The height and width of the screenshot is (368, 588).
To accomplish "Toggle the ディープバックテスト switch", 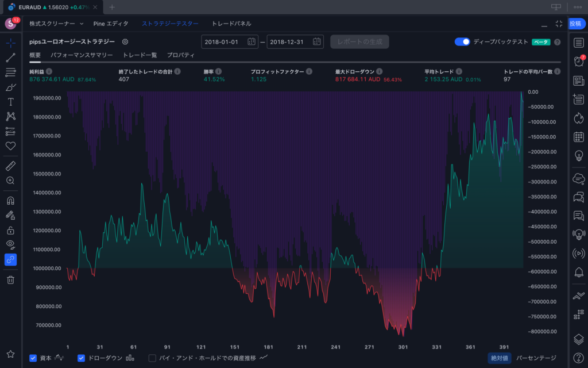I will [462, 41].
